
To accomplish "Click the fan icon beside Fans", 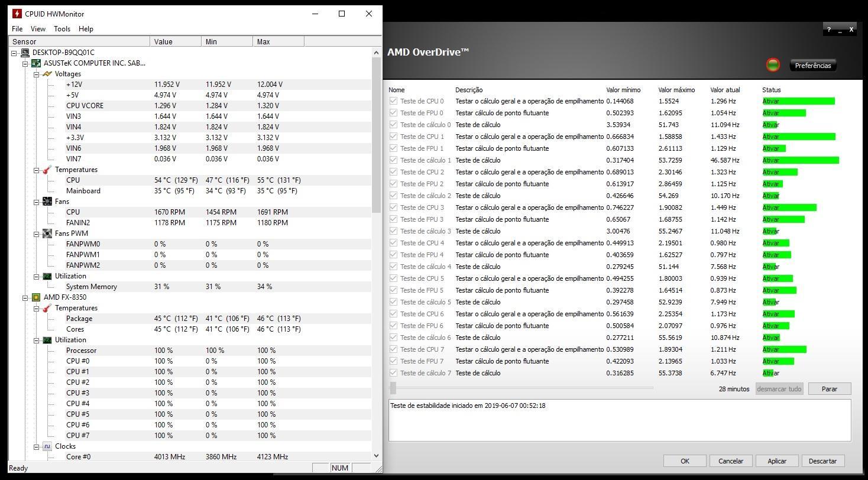I will [x=47, y=202].
